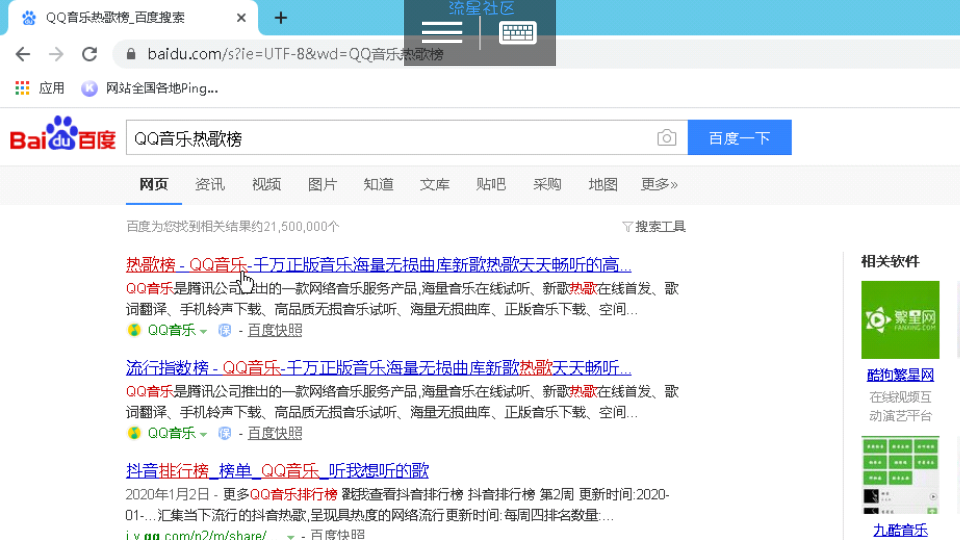Image resolution: width=960 pixels, height=540 pixels.
Task: Click the hamburger menu icon in overlay
Action: click(442, 32)
